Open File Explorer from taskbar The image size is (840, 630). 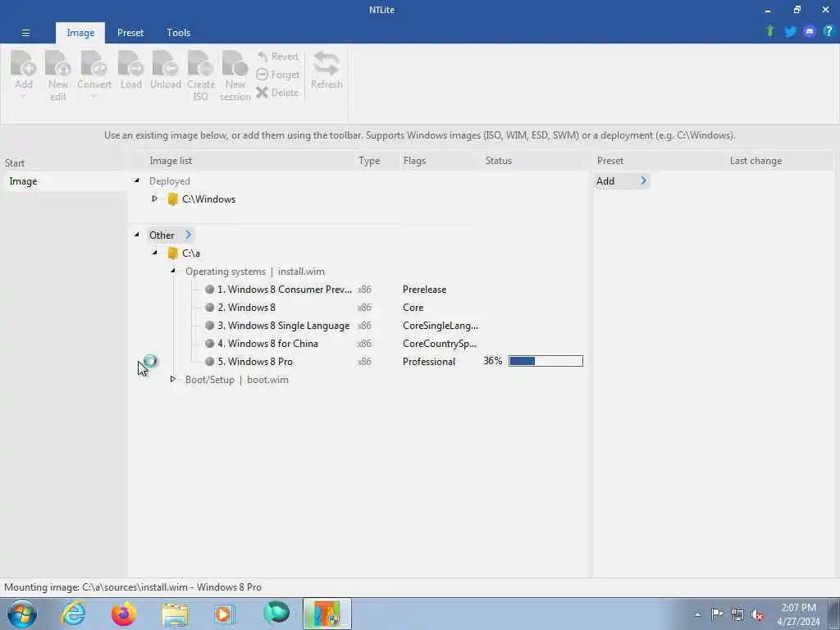(x=175, y=614)
